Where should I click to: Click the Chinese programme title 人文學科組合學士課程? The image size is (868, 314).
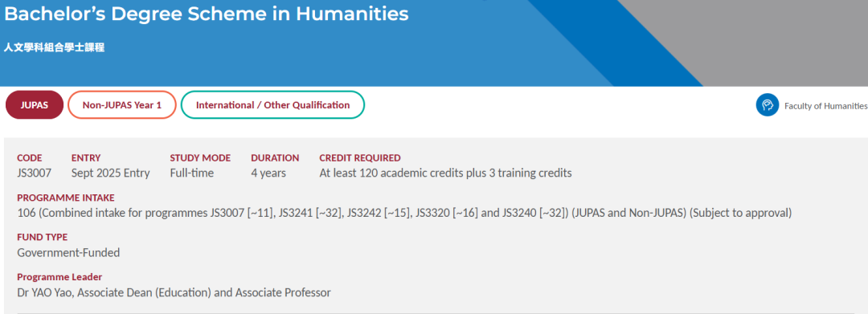pos(55,48)
